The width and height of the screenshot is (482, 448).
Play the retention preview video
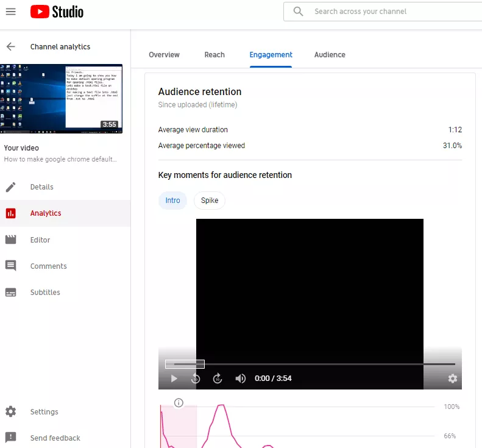click(174, 378)
